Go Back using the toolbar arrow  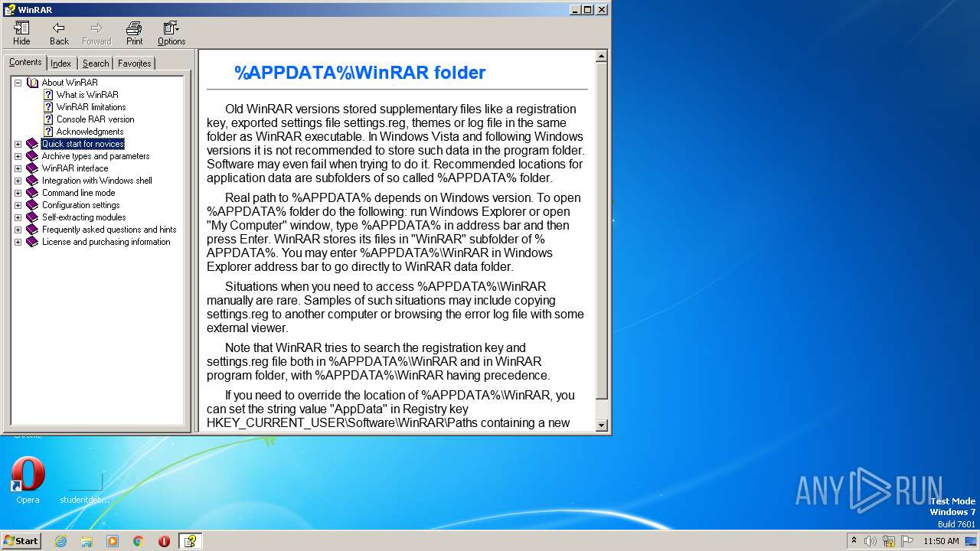pos(59,33)
